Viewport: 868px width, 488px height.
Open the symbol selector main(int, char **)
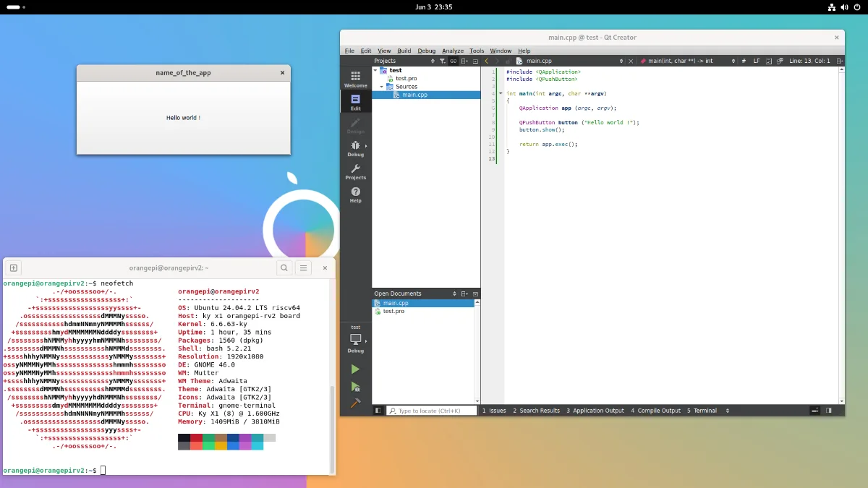tap(688, 61)
